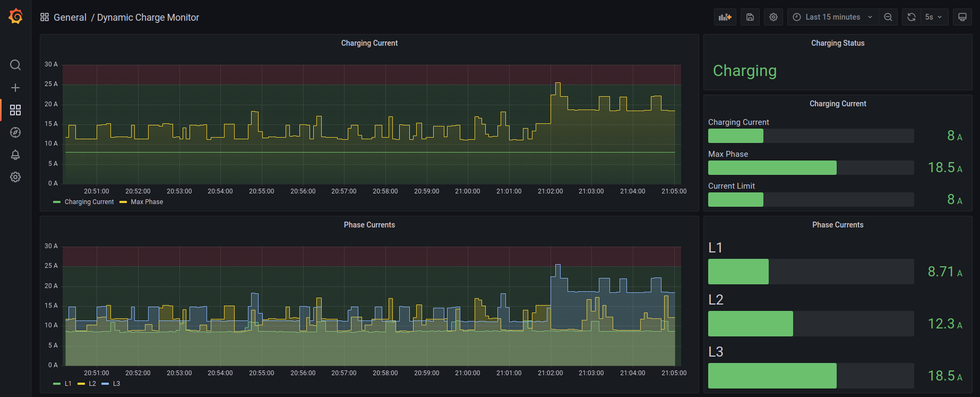Screen dimensions: 980x397
Task: Open the Explore compass icon
Action: (15, 132)
